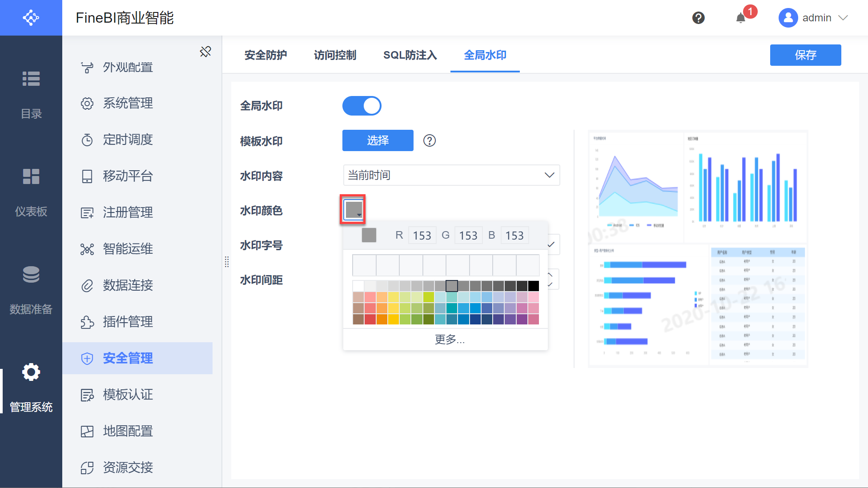Click the R value input field
868x488 pixels.
coord(422,235)
